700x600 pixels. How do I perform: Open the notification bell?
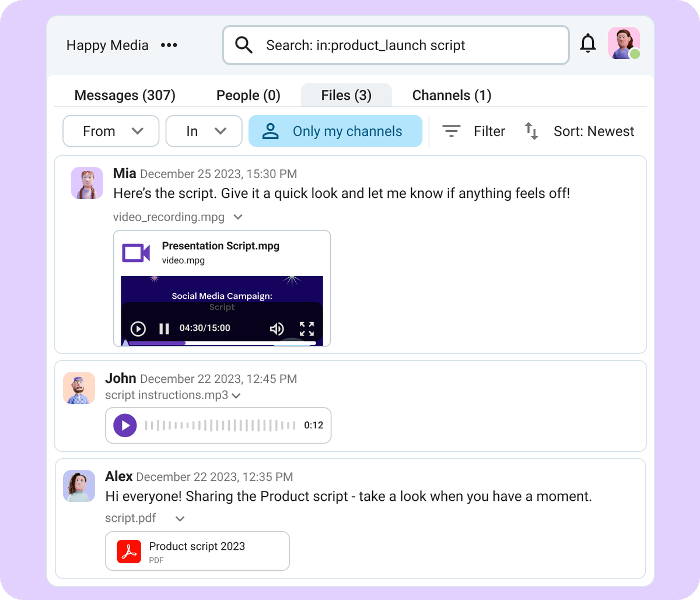coord(588,43)
